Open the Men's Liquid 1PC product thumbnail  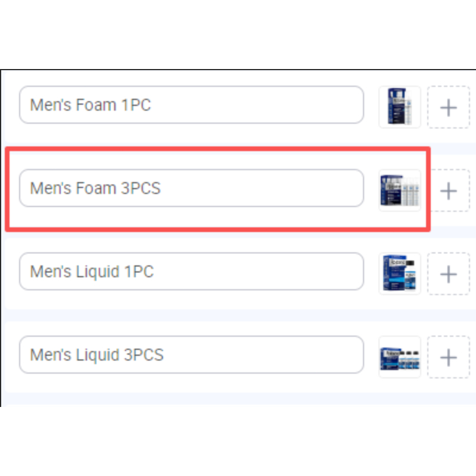[x=400, y=274]
